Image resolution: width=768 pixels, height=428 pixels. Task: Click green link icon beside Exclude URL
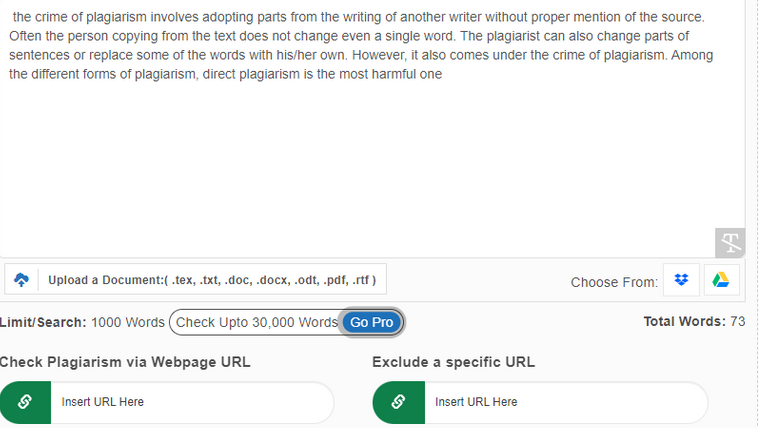399,402
